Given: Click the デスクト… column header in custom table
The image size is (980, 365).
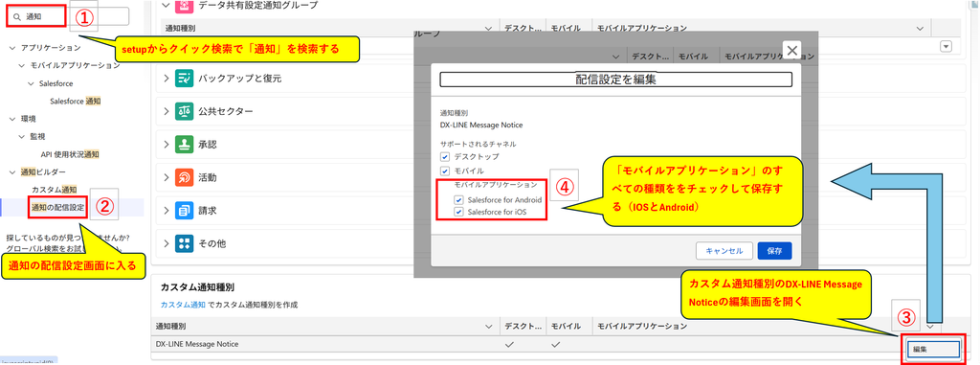Looking at the screenshot, I should (x=523, y=326).
